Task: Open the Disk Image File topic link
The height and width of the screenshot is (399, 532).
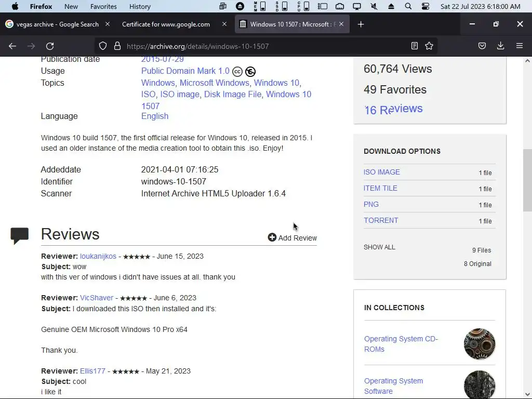Action: (233, 95)
